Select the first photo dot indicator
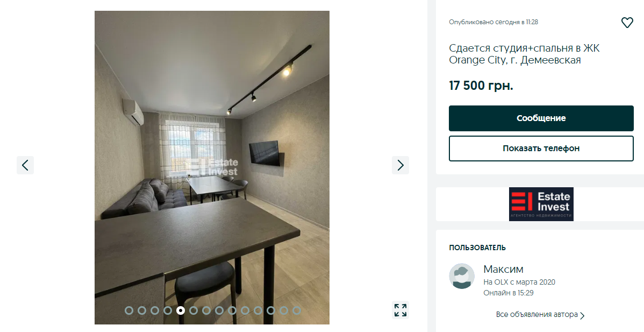644x332 pixels. point(129,310)
